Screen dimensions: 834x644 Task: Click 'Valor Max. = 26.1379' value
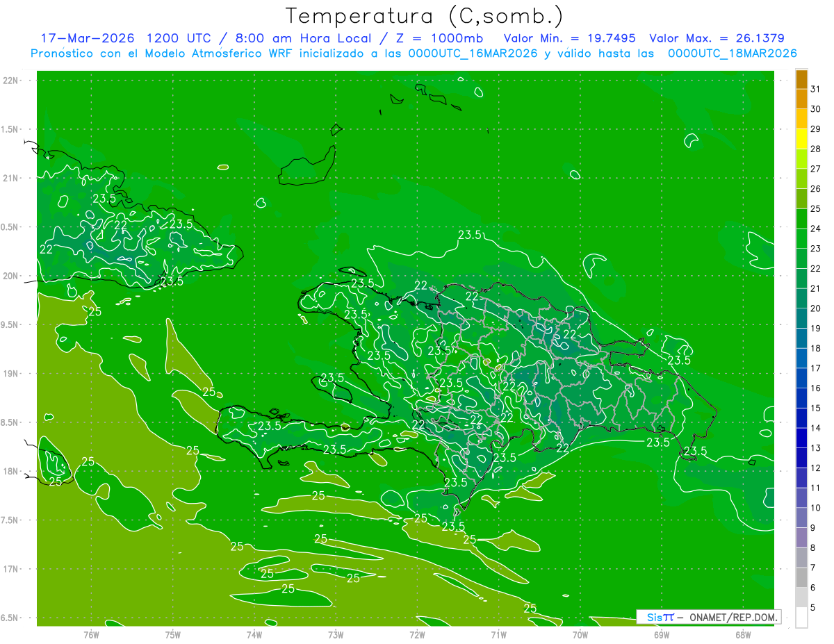point(717,38)
